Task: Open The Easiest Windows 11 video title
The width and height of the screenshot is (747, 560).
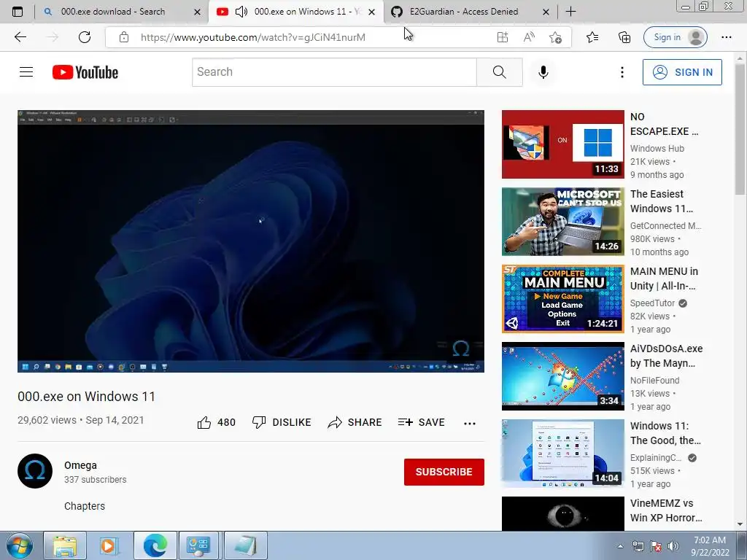Action: 662,201
